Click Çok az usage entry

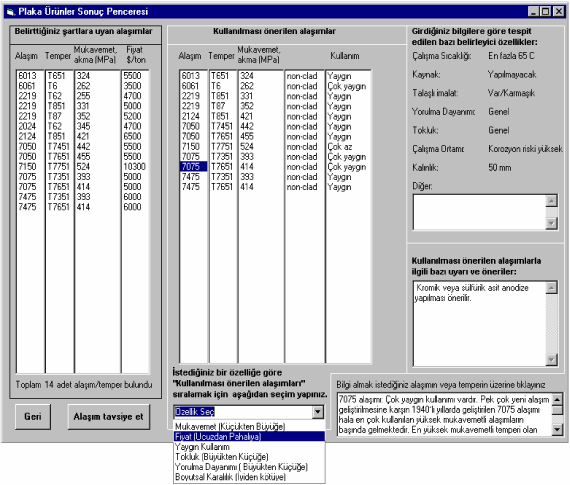point(340,147)
